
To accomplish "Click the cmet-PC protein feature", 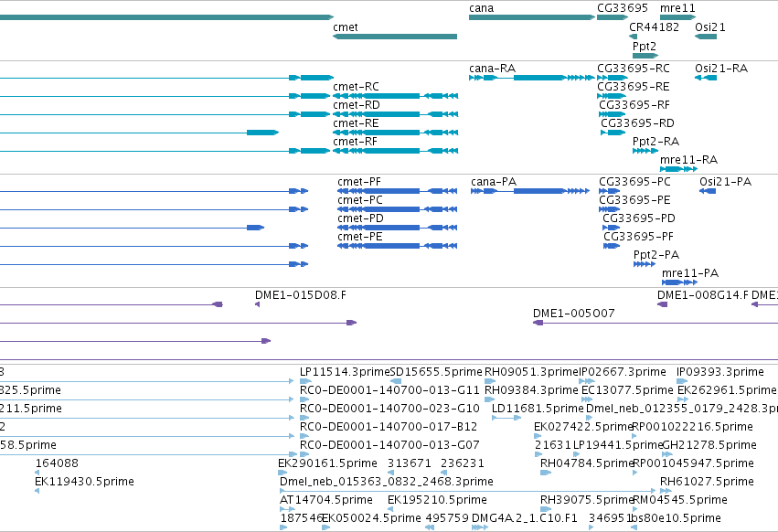I will [x=398, y=209].
